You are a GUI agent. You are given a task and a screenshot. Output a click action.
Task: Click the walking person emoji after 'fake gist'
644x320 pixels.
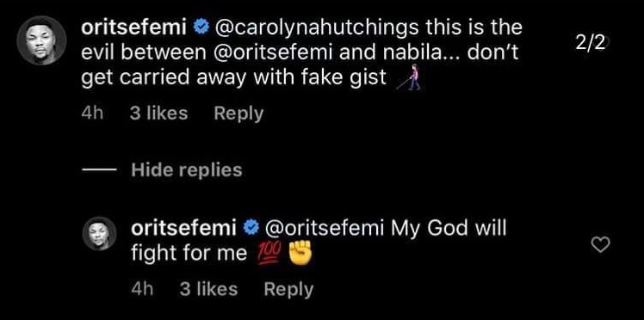(x=409, y=77)
